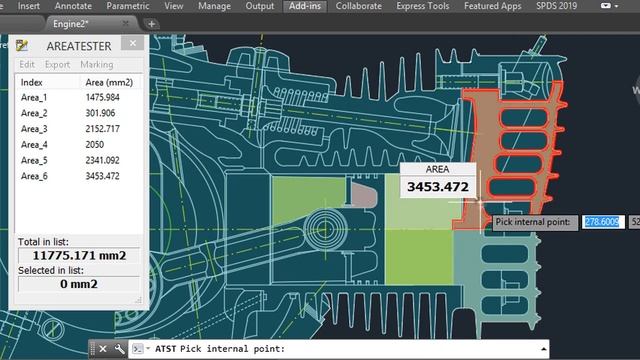Open the Insert ribbon tab
This screenshot has height=360, width=640.
[x=28, y=6]
